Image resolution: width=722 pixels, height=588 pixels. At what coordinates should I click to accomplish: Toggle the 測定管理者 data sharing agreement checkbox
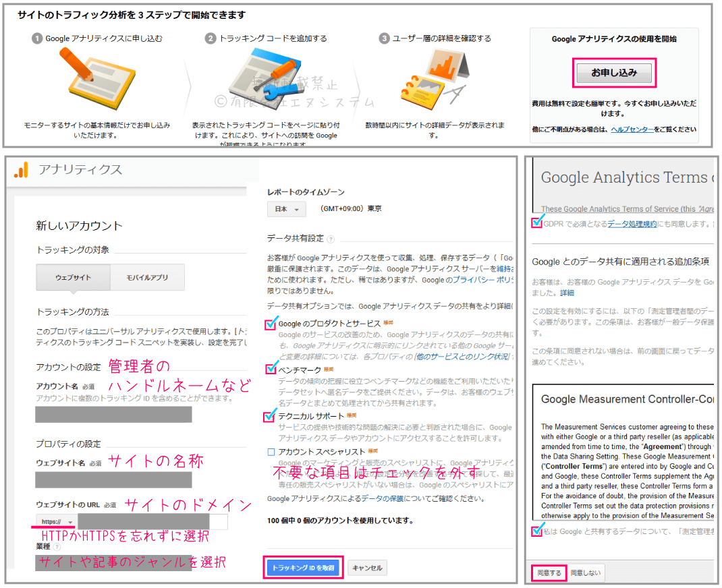click(x=536, y=531)
